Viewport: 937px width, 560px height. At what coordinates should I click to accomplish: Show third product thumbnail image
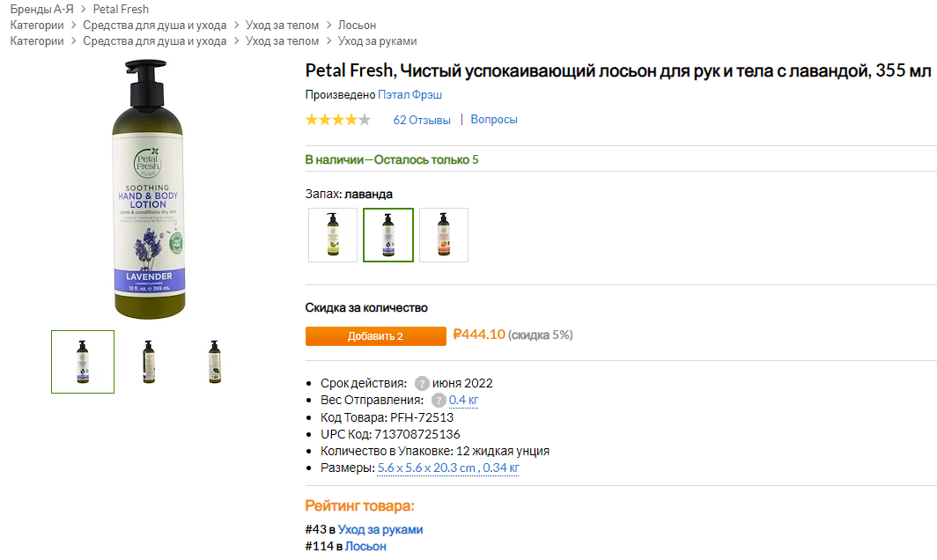click(215, 361)
